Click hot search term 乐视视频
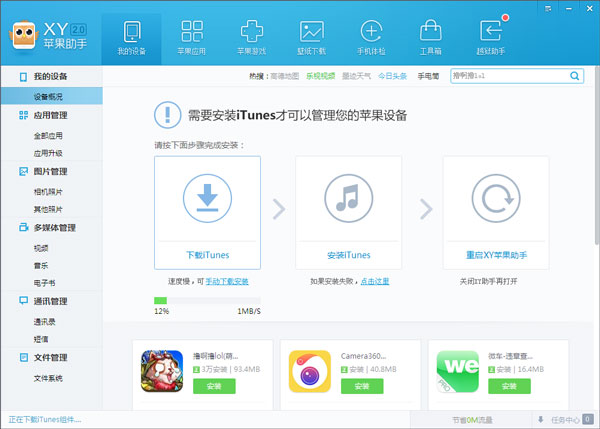 (x=321, y=76)
